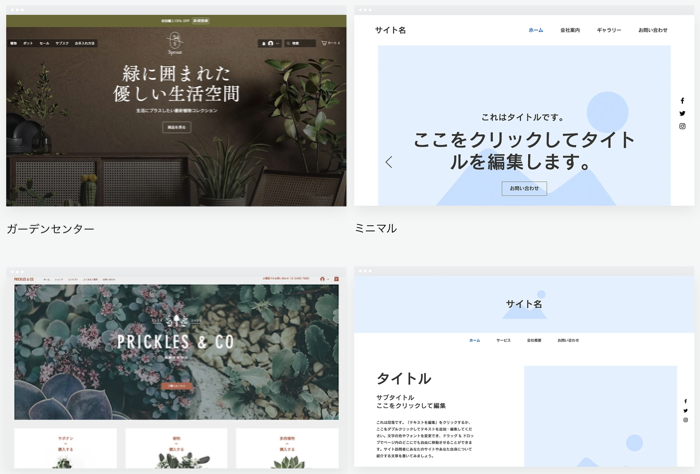
Task: Select 会社案内 in the ミニマル template menu
Action: coord(570,30)
